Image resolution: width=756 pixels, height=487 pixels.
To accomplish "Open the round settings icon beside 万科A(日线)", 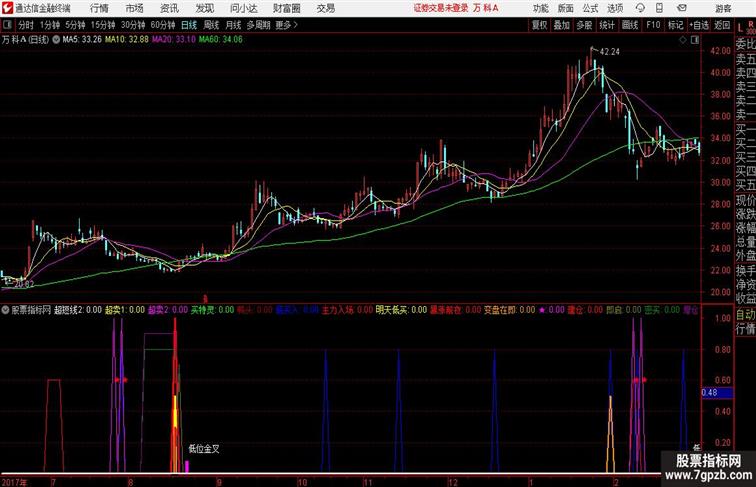I will (x=56, y=40).
